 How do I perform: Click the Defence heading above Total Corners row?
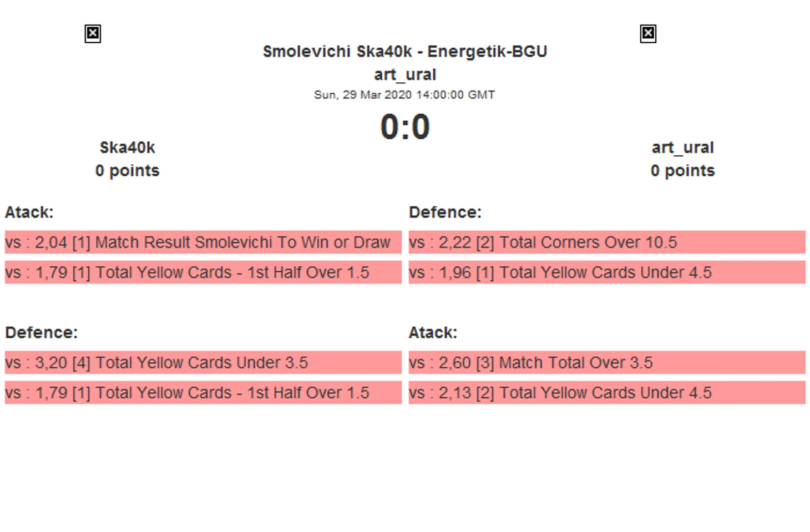pos(445,212)
